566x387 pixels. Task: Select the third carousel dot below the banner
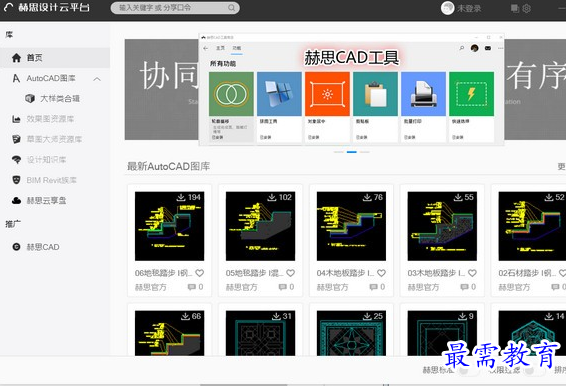(x=365, y=152)
